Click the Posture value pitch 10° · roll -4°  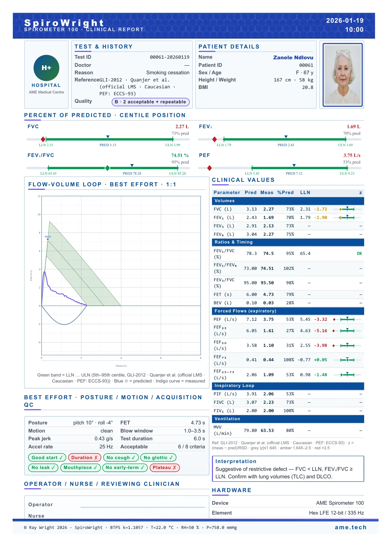pyautogui.click(x=93, y=423)
